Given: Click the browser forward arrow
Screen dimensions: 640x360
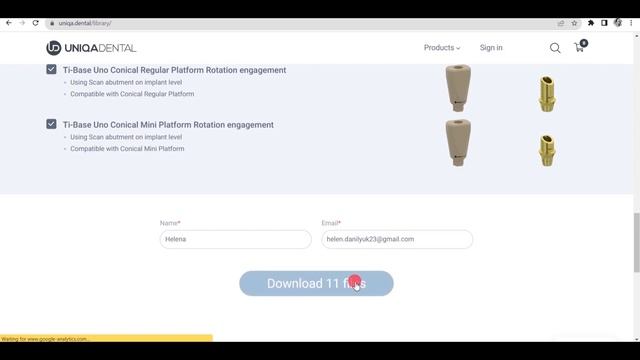Looking at the screenshot, I should coord(22,23).
